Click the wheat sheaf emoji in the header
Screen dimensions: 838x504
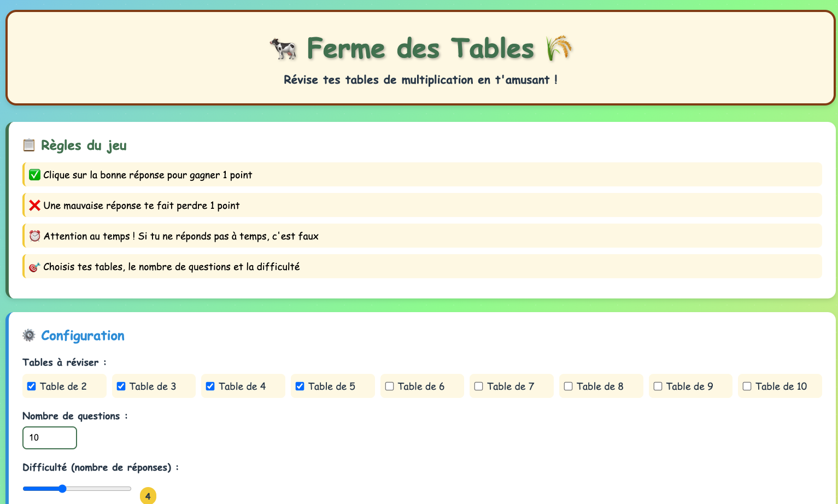point(559,49)
